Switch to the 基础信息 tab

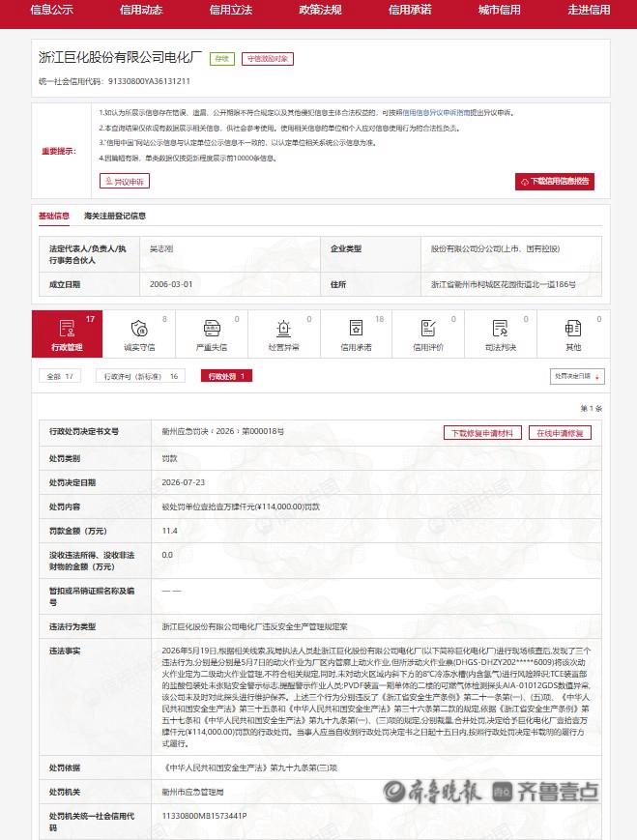53,216
